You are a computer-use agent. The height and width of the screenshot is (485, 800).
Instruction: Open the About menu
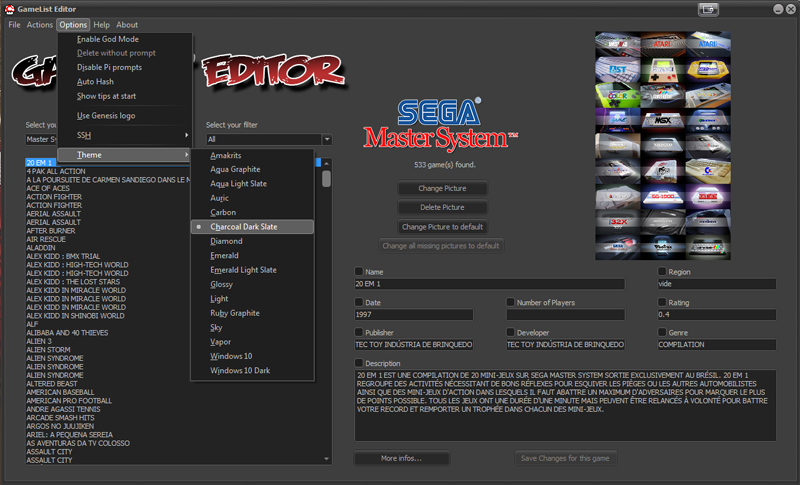coord(127,24)
